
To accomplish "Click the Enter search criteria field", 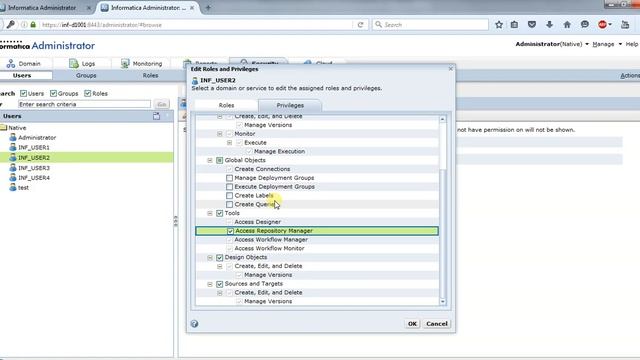I will point(84,104).
